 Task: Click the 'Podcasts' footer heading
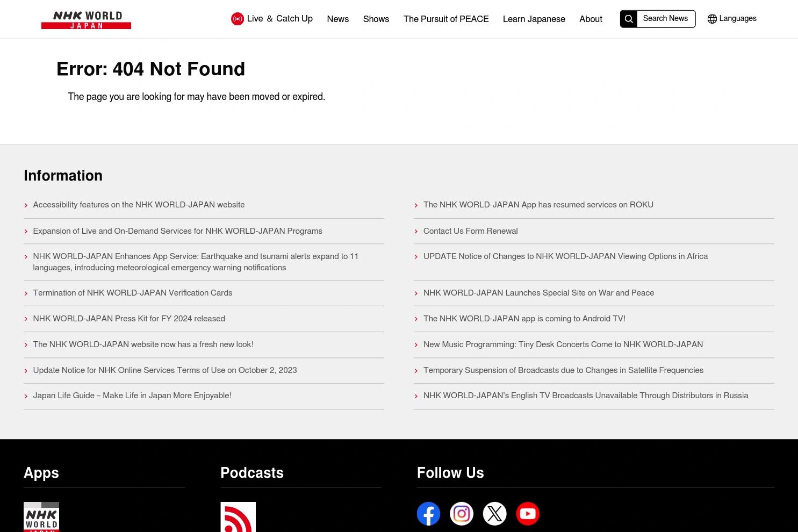(x=252, y=473)
